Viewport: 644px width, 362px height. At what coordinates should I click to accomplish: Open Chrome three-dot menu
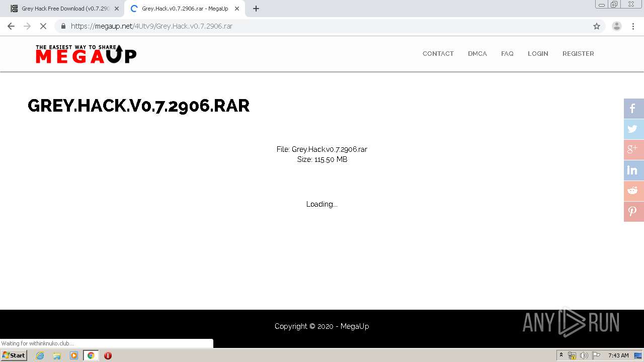(633, 26)
